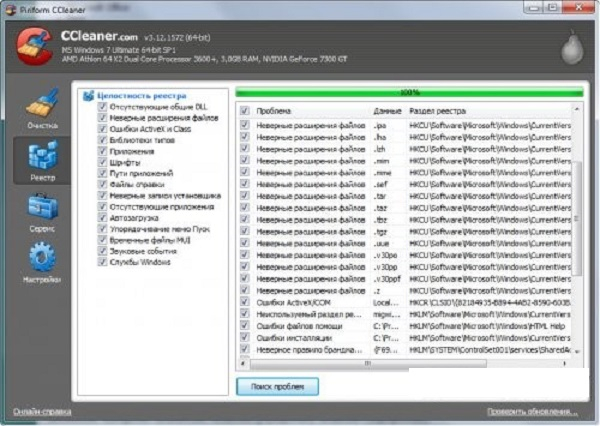Select the Реестр registry cubes icon
The height and width of the screenshot is (426, 600).
point(42,154)
